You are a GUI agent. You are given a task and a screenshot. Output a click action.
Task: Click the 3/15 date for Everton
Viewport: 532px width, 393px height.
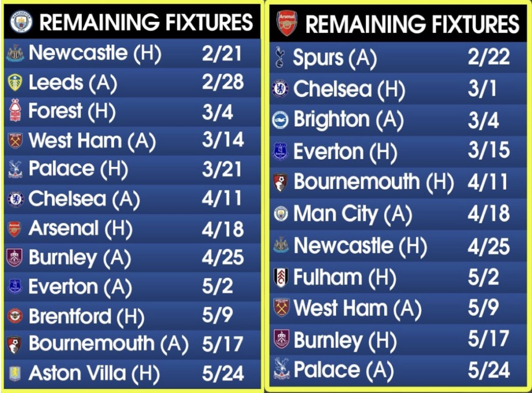488,151
